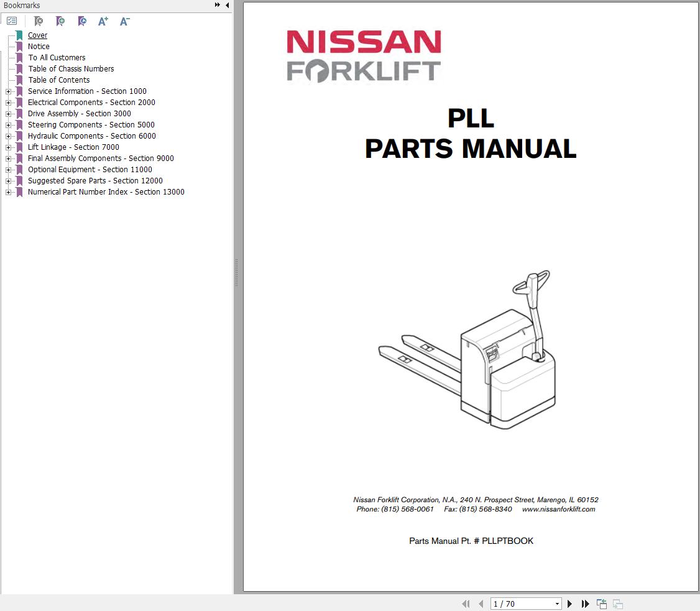
Task: Select Optional Equipment - Section 11000 label
Action: 90,169
